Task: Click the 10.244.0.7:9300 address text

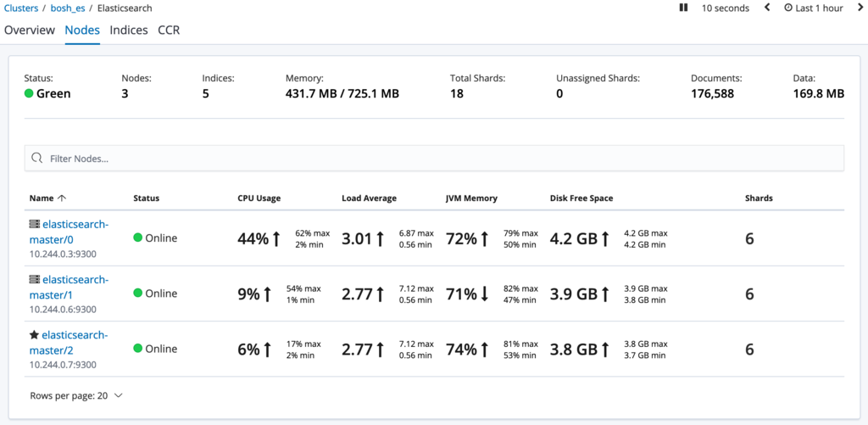Action: [63, 365]
